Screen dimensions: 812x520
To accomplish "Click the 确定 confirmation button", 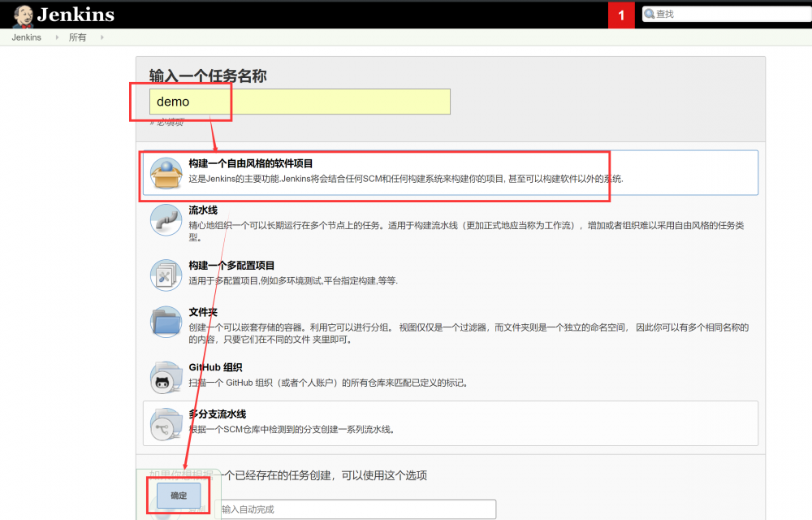I will (x=178, y=496).
